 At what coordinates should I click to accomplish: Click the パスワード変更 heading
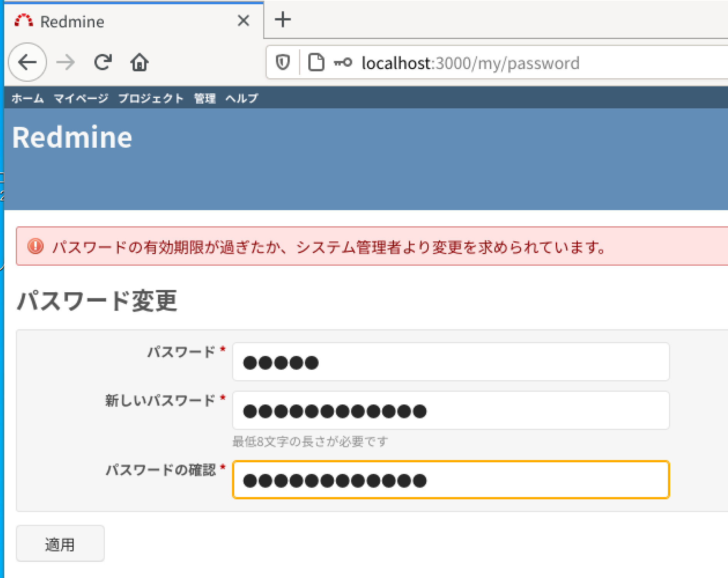click(97, 300)
